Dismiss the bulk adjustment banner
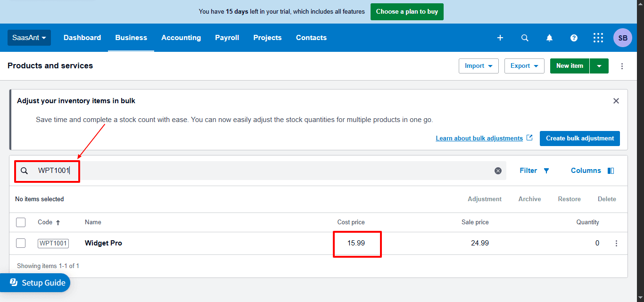 (616, 101)
